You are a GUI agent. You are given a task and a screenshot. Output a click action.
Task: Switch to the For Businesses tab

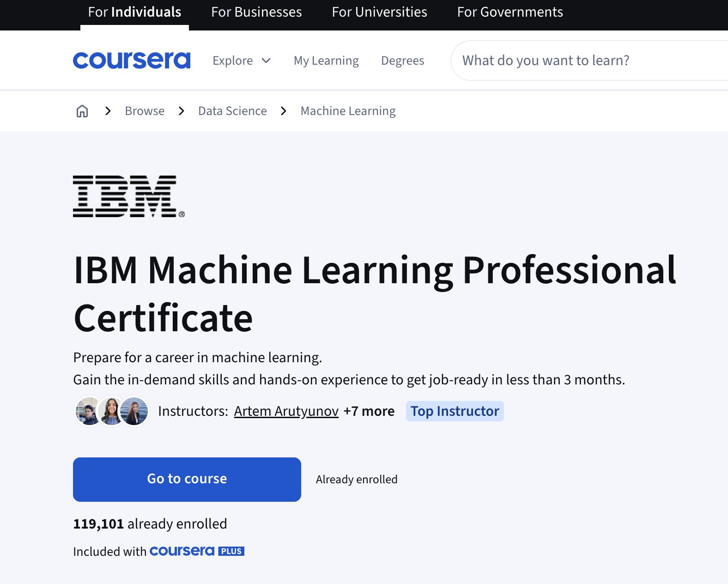click(x=256, y=12)
